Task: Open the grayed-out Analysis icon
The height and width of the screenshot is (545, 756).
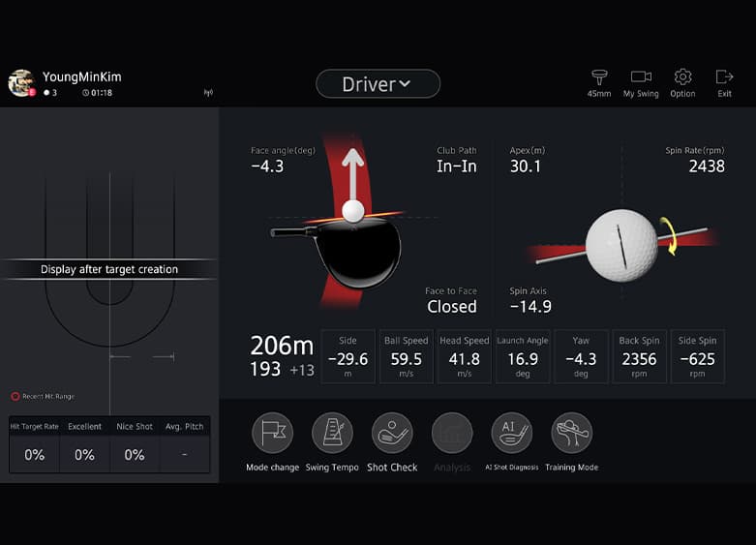Action: tap(452, 433)
